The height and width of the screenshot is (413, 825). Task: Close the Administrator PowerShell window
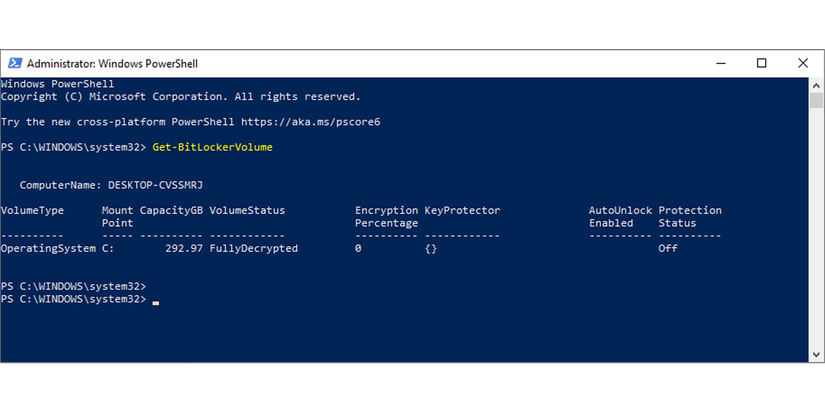pyautogui.click(x=803, y=63)
